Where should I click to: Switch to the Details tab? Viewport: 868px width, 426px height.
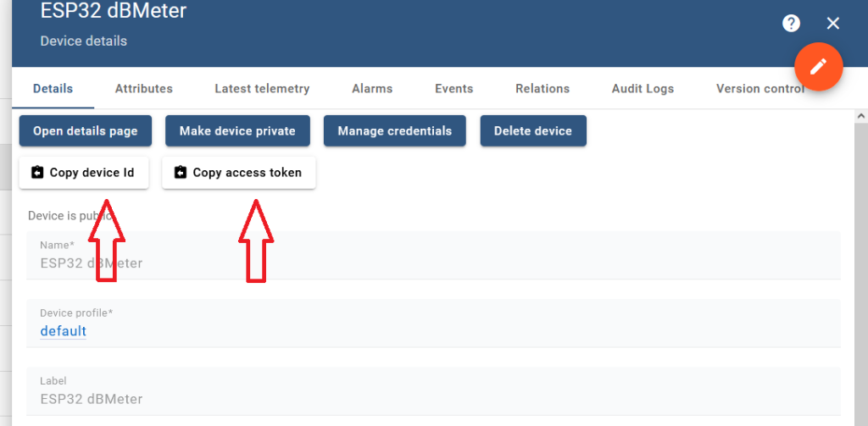53,89
